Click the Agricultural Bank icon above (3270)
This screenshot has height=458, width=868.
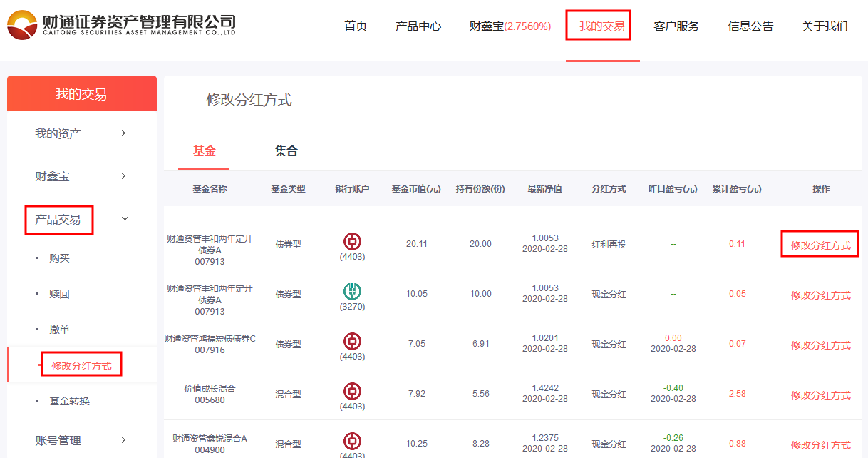[x=352, y=291]
